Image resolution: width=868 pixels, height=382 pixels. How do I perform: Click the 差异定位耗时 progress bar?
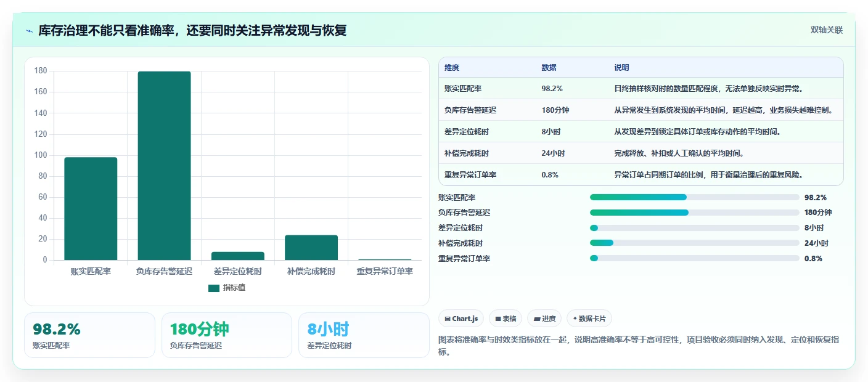(694, 228)
